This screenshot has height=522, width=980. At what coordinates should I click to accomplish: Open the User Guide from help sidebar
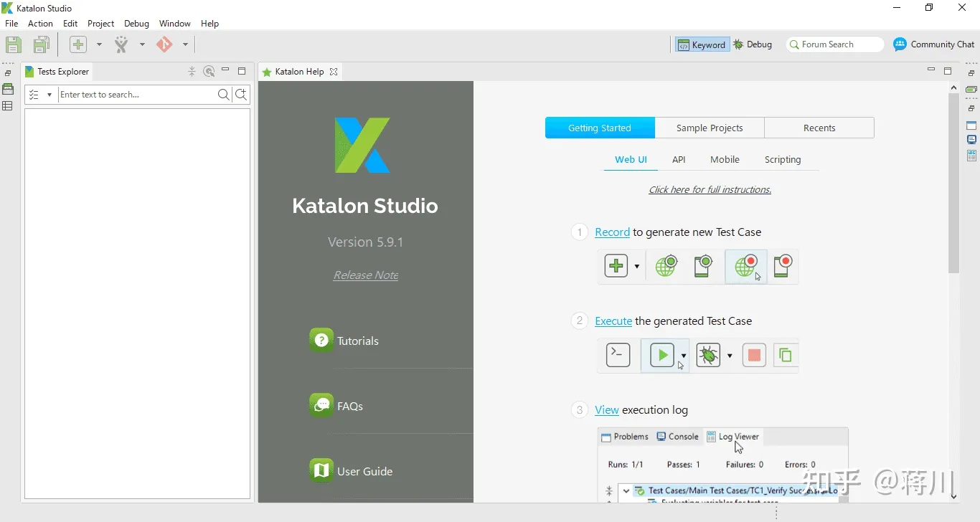click(x=352, y=471)
